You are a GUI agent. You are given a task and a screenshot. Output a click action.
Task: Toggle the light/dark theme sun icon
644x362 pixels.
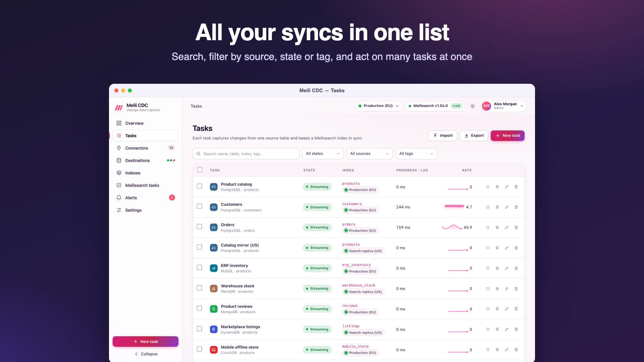472,106
